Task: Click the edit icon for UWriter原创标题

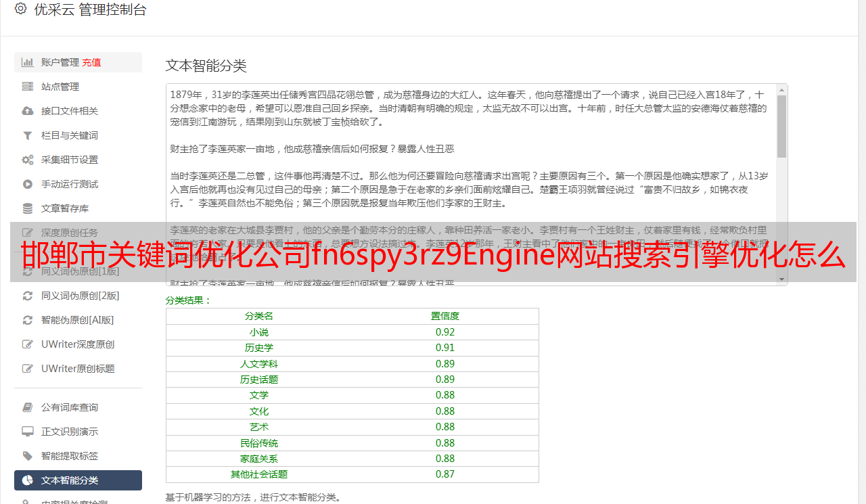Action: click(x=28, y=369)
